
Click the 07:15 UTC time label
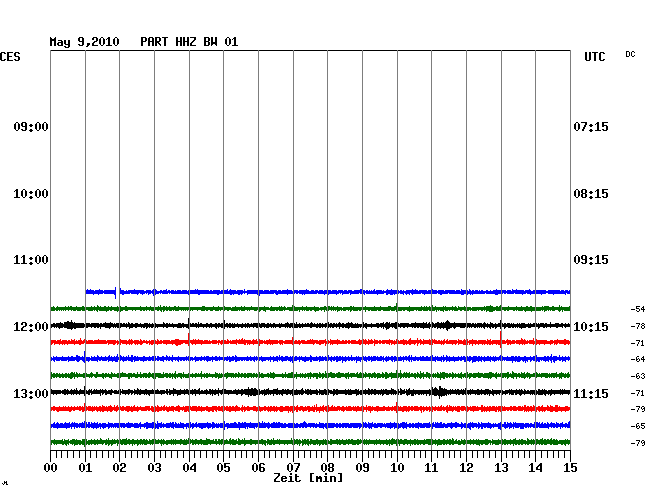pyautogui.click(x=591, y=127)
